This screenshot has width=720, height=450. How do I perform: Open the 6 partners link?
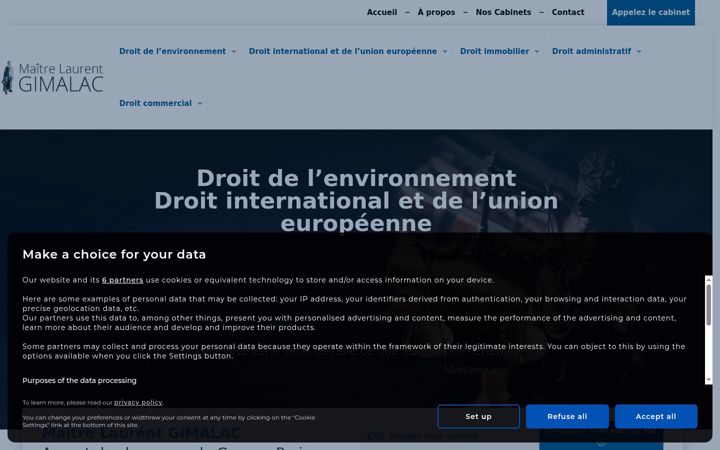123,280
